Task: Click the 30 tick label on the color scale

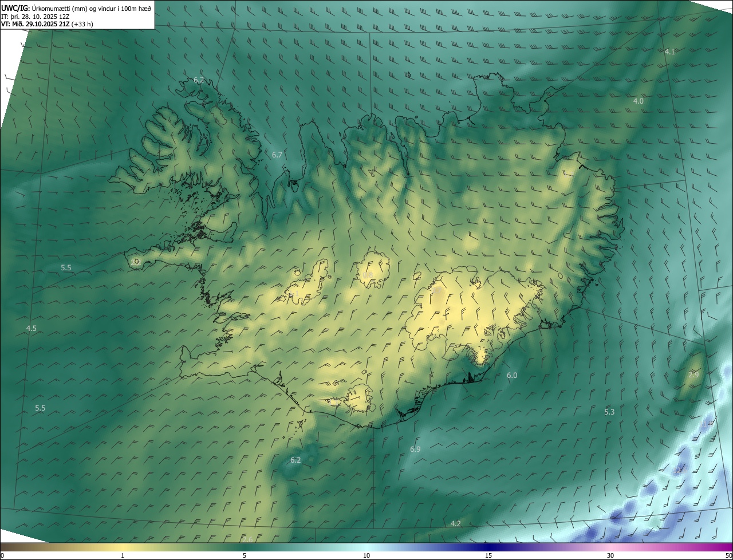Action: [610, 555]
